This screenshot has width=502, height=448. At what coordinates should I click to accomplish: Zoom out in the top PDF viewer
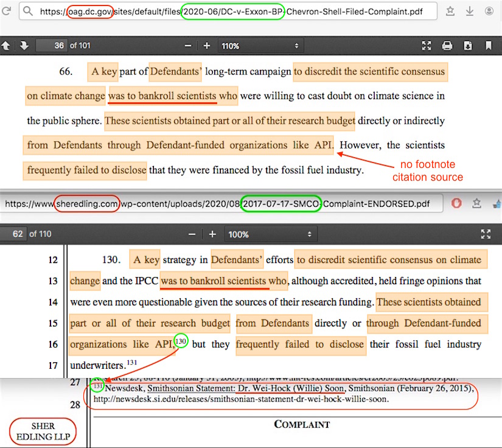tap(188, 46)
